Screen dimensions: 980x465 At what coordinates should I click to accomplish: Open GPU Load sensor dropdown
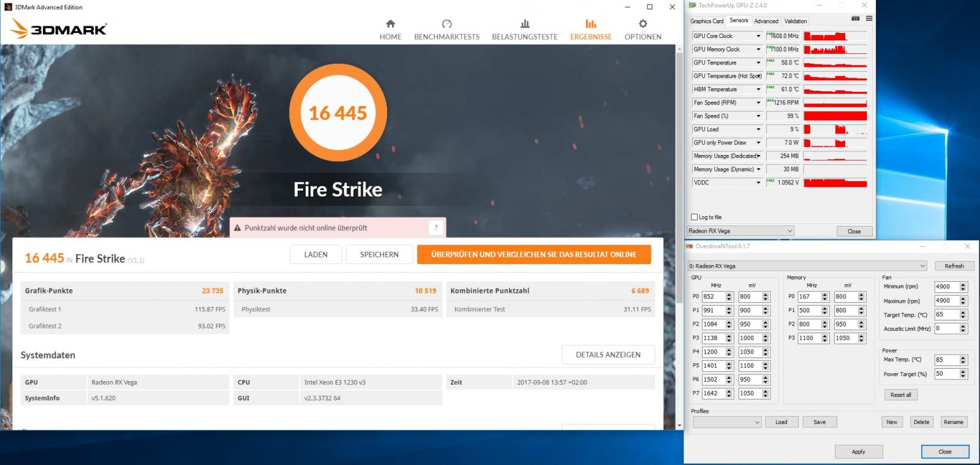click(758, 129)
